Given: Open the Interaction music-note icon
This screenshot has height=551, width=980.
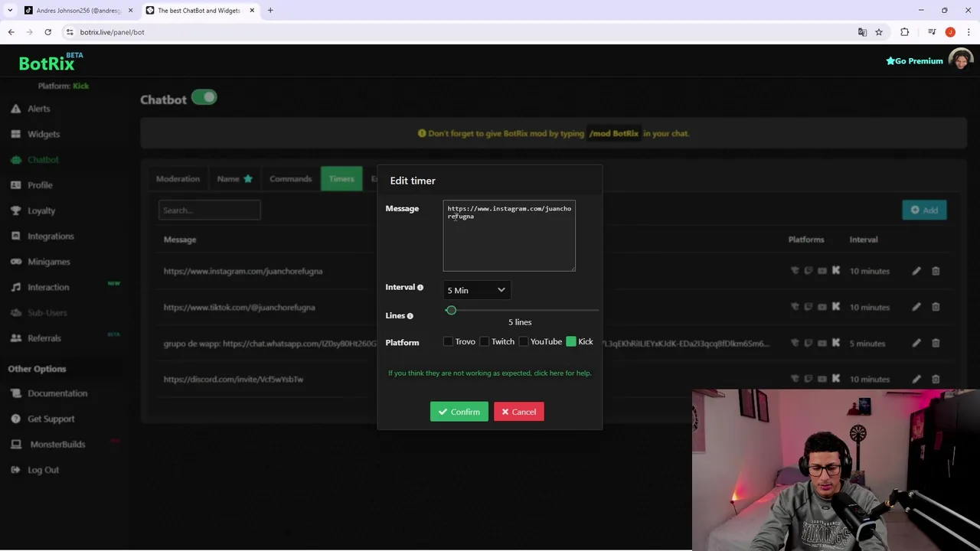Looking at the screenshot, I should tap(15, 287).
